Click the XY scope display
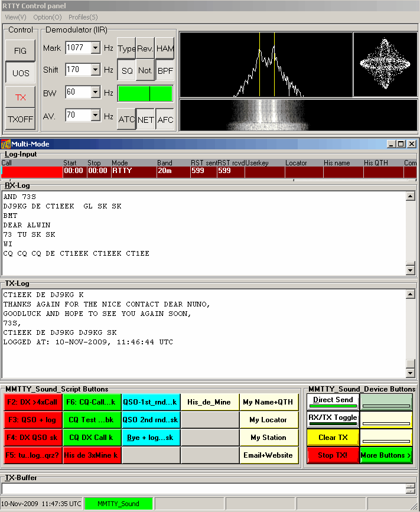This screenshot has width=420, height=512. [385, 64]
